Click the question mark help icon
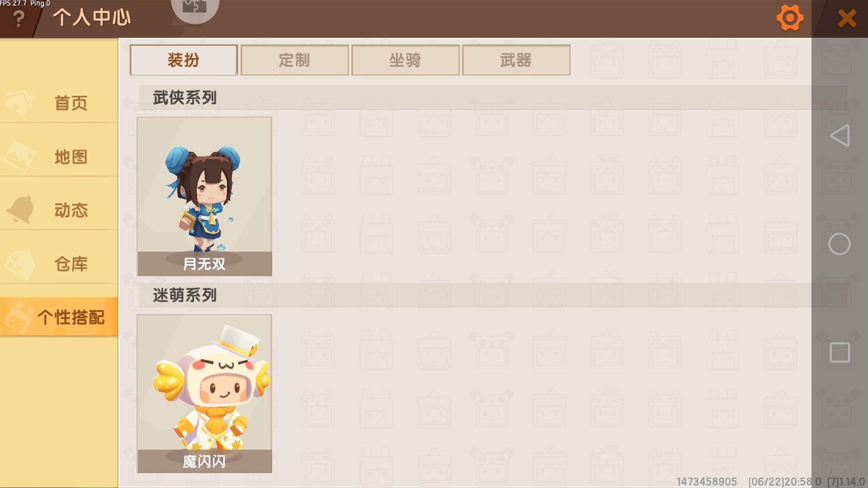Image resolution: width=868 pixels, height=488 pixels. pos(19,19)
